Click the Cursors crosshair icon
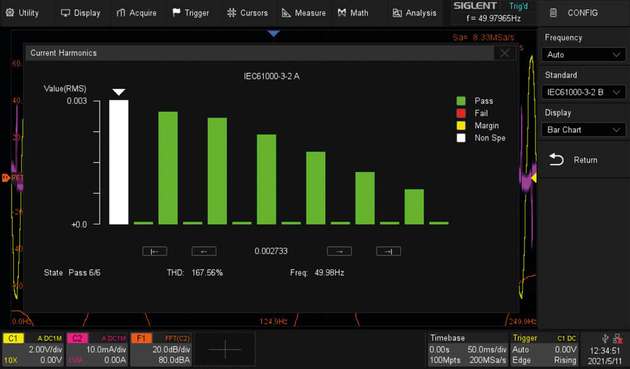 231,13
